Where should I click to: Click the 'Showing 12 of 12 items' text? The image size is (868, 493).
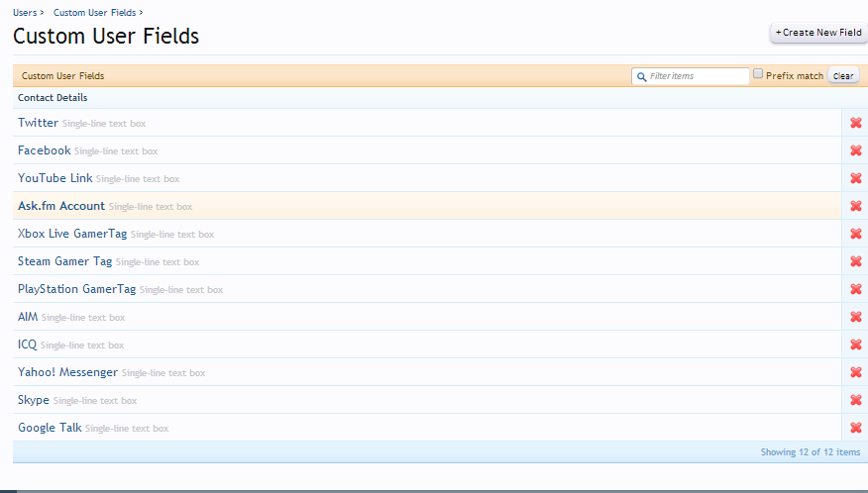pyautogui.click(x=811, y=452)
